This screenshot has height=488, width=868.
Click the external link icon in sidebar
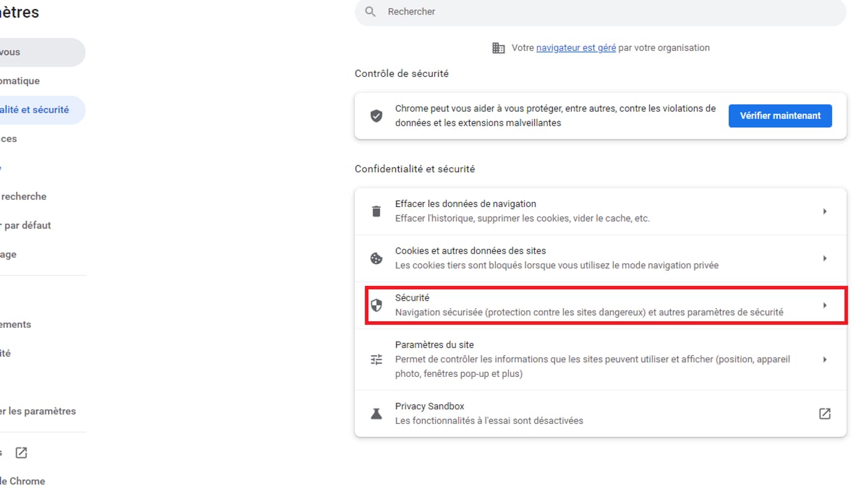pyautogui.click(x=21, y=453)
